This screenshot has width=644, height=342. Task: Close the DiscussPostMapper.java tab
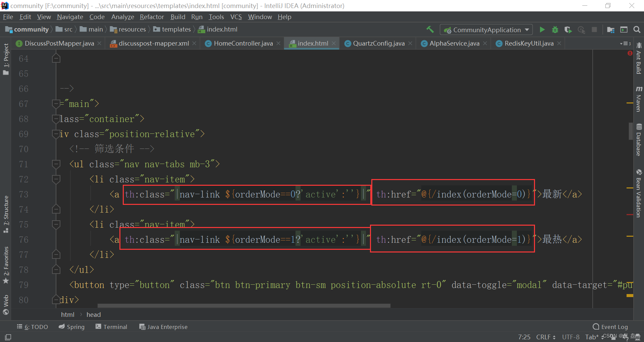[x=99, y=43]
